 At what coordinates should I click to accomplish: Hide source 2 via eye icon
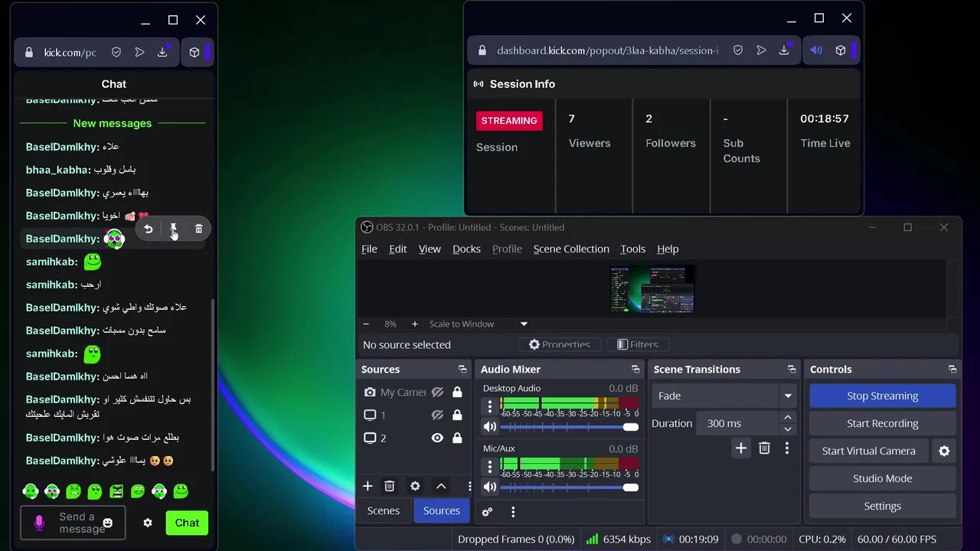point(437,439)
